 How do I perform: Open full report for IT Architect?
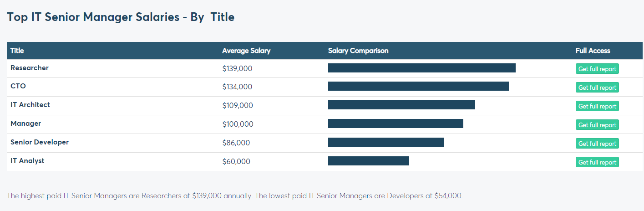[597, 106]
